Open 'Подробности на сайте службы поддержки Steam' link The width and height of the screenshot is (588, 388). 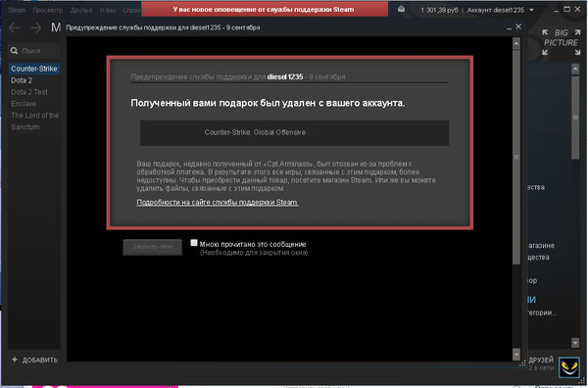pos(218,203)
